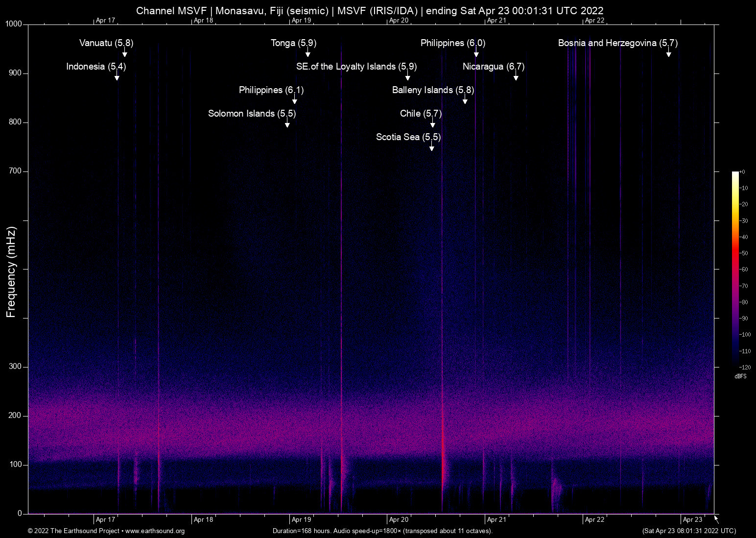Click the 100 frequency axis label

16,465
